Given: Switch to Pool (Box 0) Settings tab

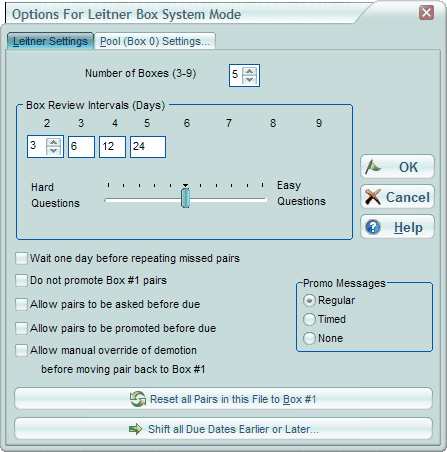Looking at the screenshot, I should [155, 41].
